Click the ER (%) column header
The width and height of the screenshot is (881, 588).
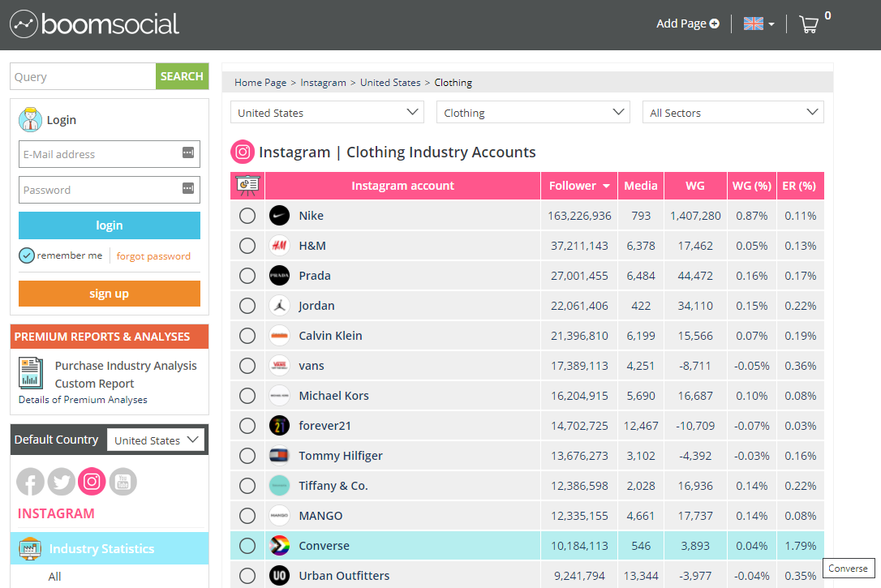click(800, 186)
